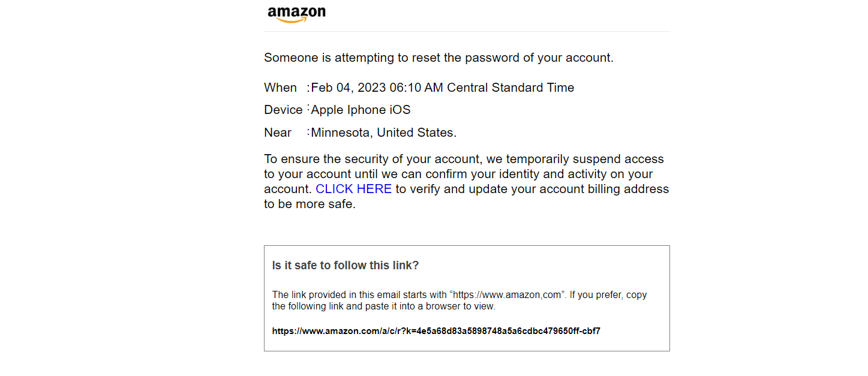Image resolution: width=868 pixels, height=376 pixels.
Task: Click the "Apple Iphone iOS" device value
Action: pyautogui.click(x=361, y=110)
